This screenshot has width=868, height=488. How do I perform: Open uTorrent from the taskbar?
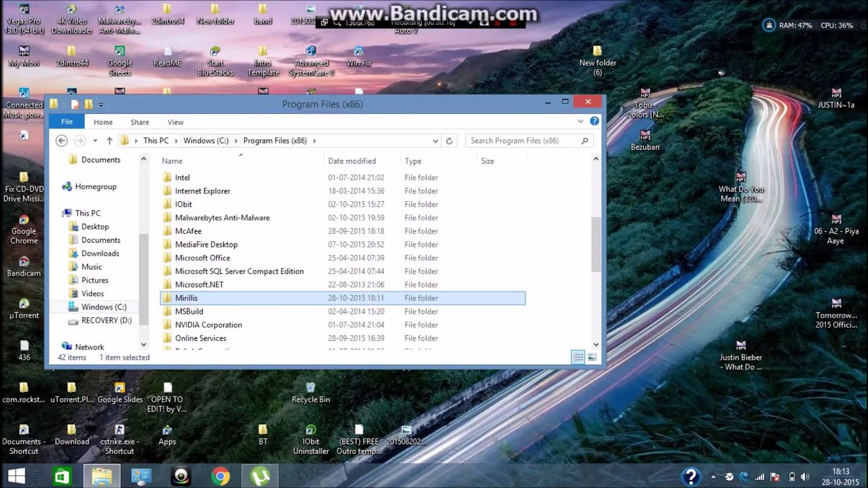click(x=260, y=476)
